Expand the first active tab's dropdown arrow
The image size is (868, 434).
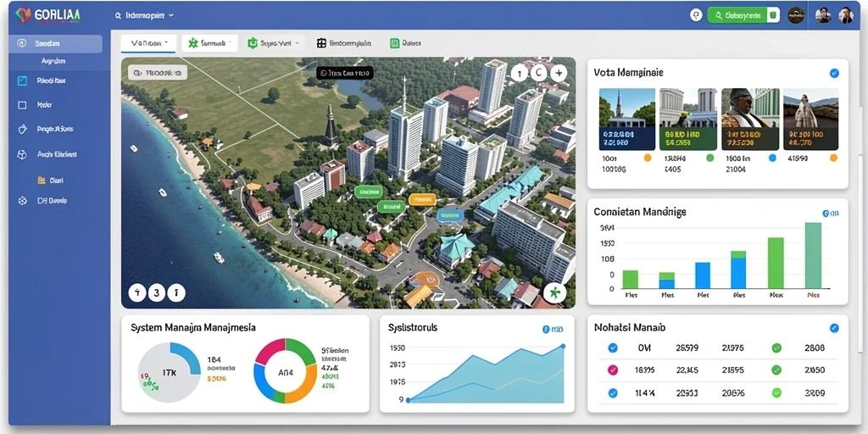167,42
